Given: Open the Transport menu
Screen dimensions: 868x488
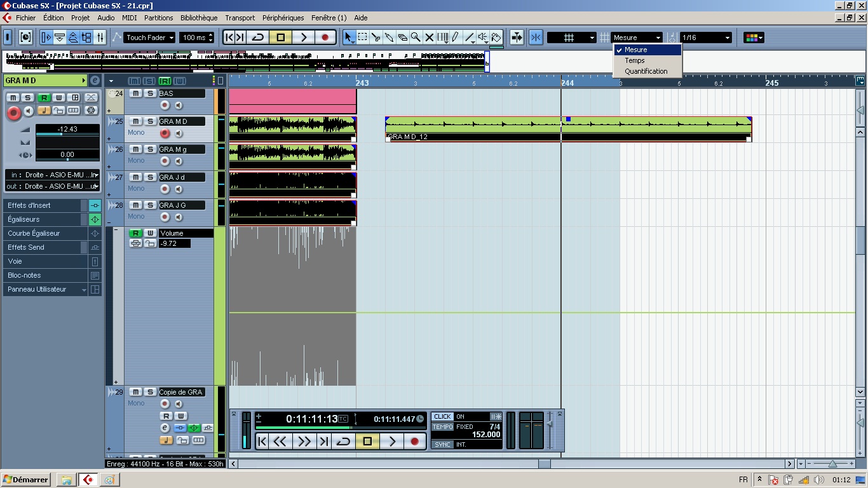Looking at the screenshot, I should tap(240, 18).
